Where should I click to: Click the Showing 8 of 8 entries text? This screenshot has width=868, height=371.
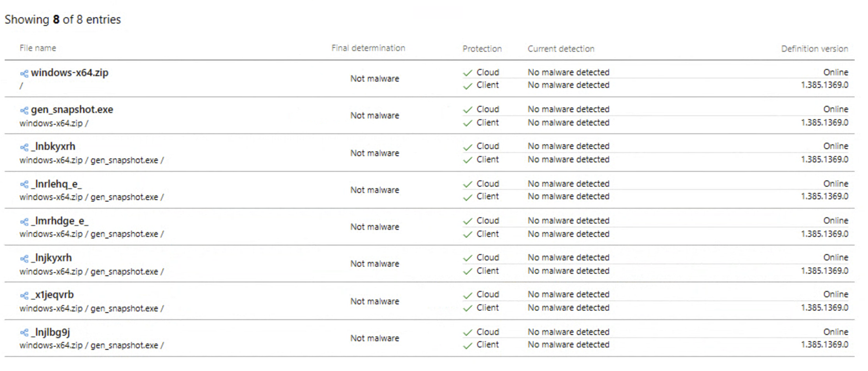62,19
